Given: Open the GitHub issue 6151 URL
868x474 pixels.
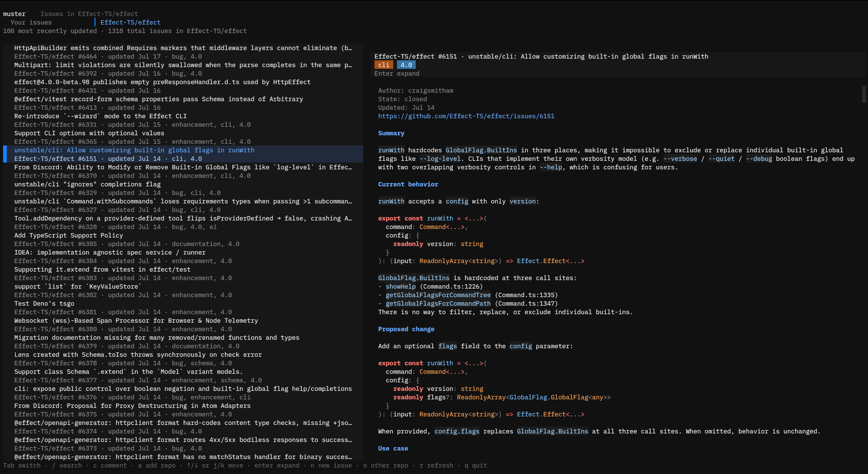Looking at the screenshot, I should click(466, 116).
